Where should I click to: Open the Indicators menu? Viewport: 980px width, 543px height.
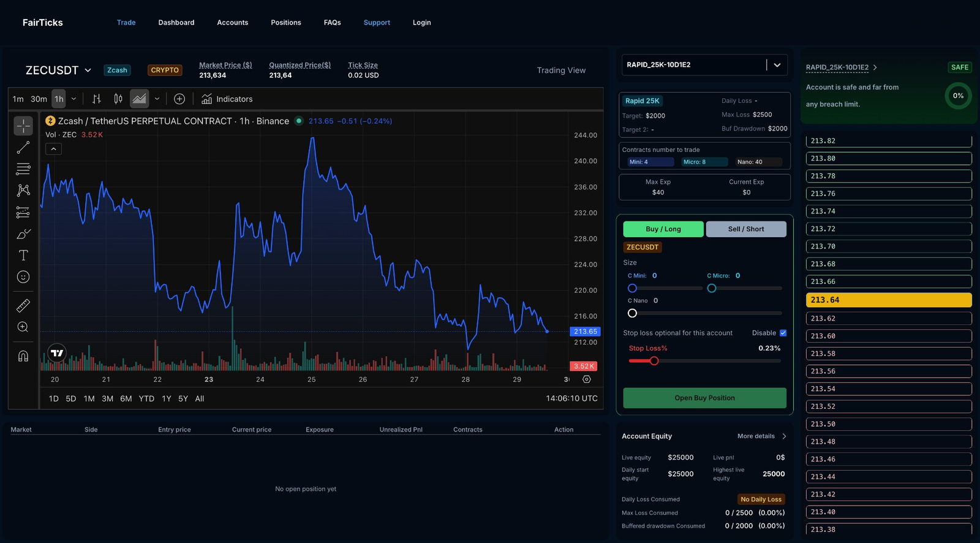click(227, 99)
